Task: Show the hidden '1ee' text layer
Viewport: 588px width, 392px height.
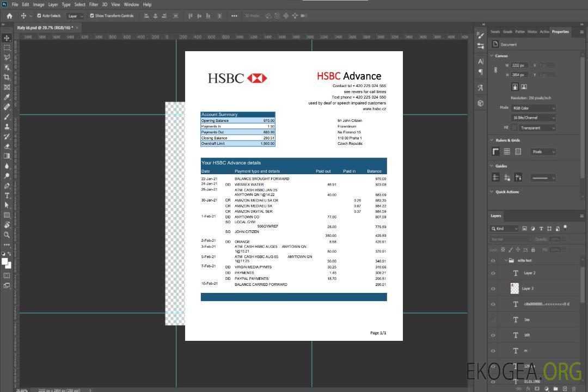Action: pos(493,320)
